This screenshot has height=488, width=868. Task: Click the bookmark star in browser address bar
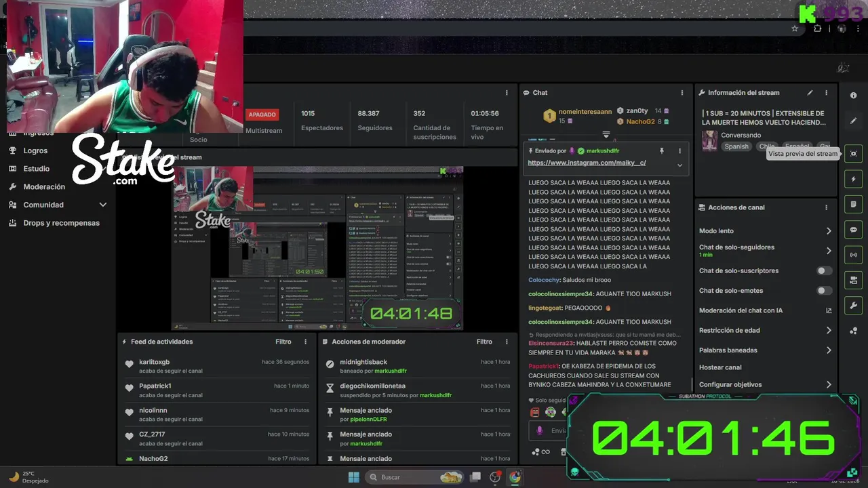(795, 28)
